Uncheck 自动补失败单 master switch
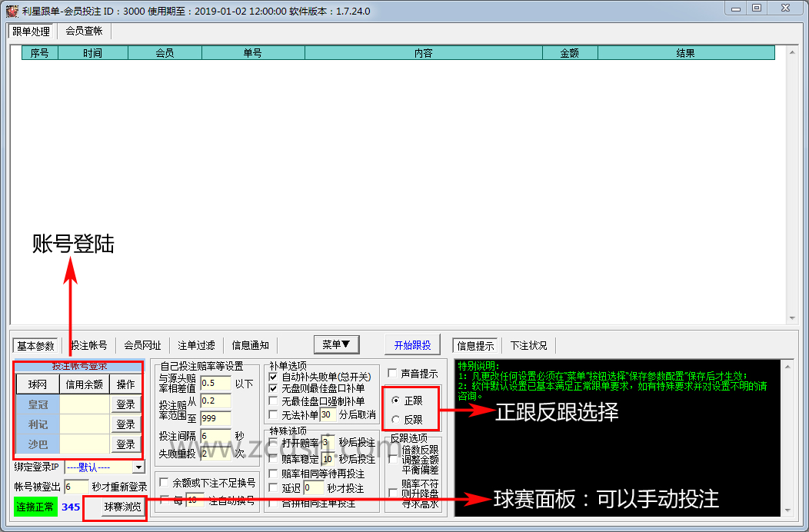809x532 pixels. pyautogui.click(x=273, y=377)
